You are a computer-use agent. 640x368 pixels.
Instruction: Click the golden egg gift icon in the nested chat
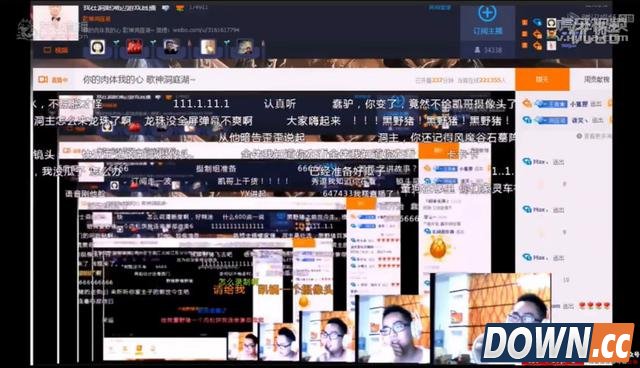[438, 248]
